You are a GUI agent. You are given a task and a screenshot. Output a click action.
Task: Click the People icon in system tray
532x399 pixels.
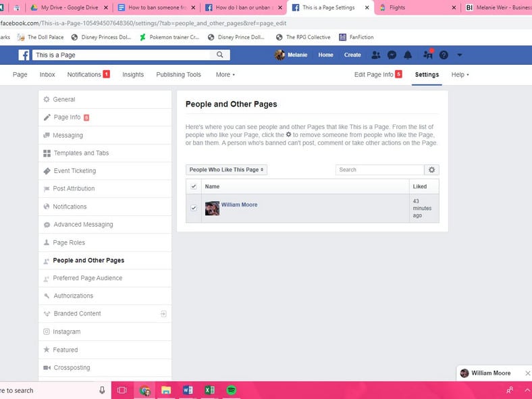510,390
